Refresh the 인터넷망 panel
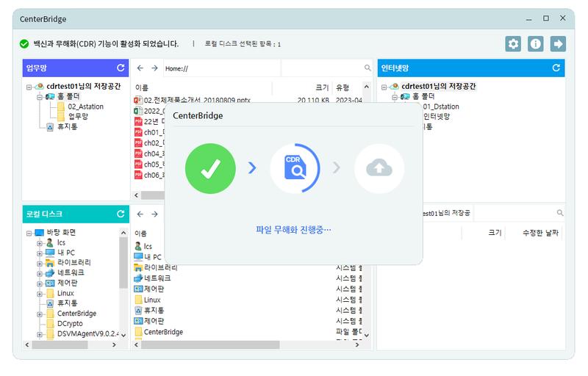 [x=556, y=68]
